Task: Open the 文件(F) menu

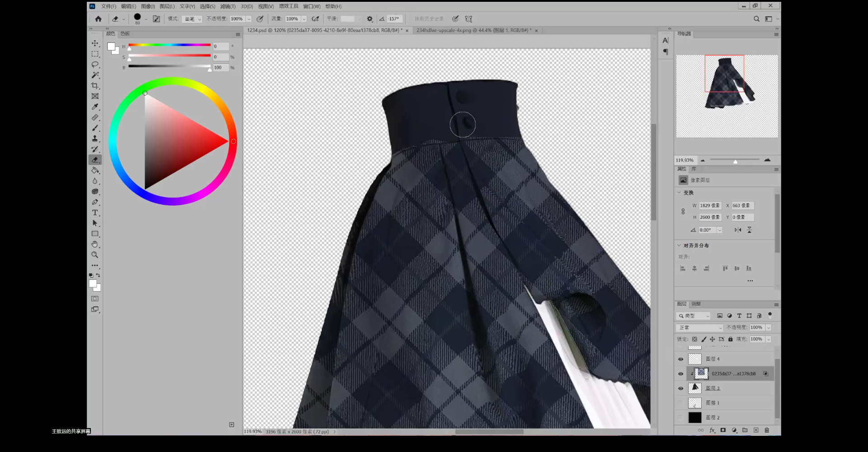Action: [x=108, y=6]
